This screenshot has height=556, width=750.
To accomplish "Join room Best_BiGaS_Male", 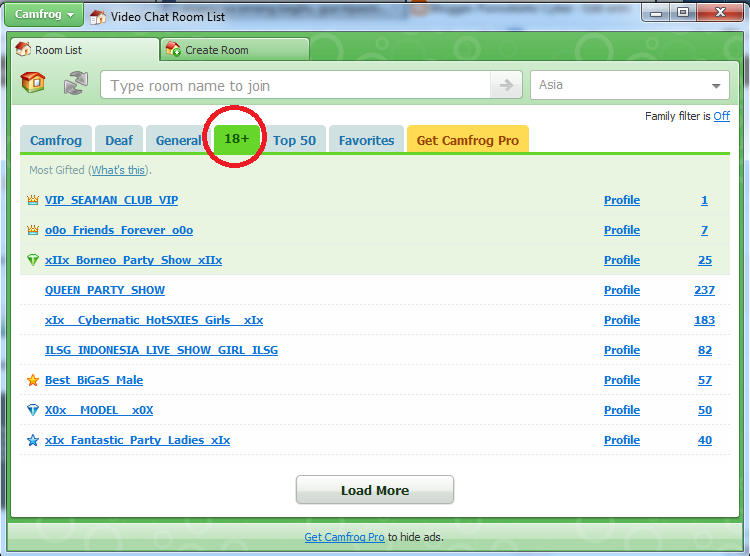I will point(94,380).
